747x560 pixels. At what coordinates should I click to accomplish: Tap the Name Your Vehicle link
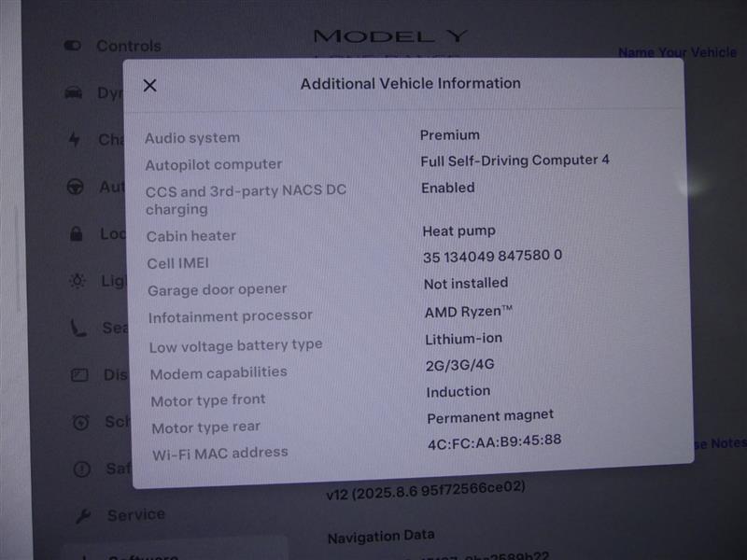point(678,52)
